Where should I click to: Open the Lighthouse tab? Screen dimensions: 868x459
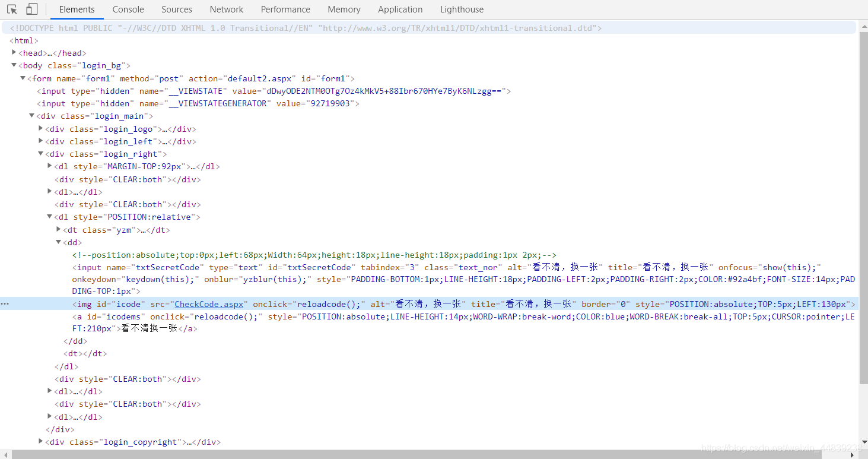(x=462, y=10)
